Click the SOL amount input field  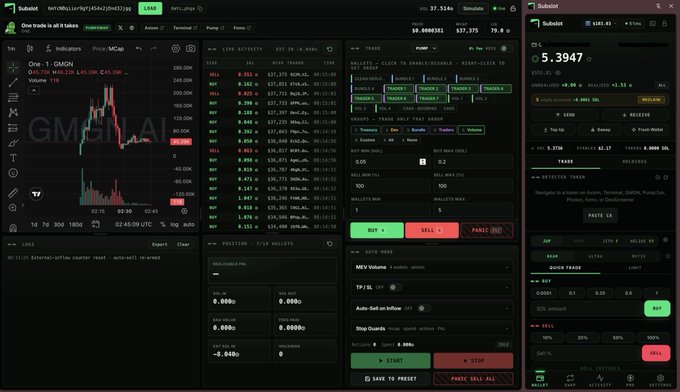coord(586,308)
